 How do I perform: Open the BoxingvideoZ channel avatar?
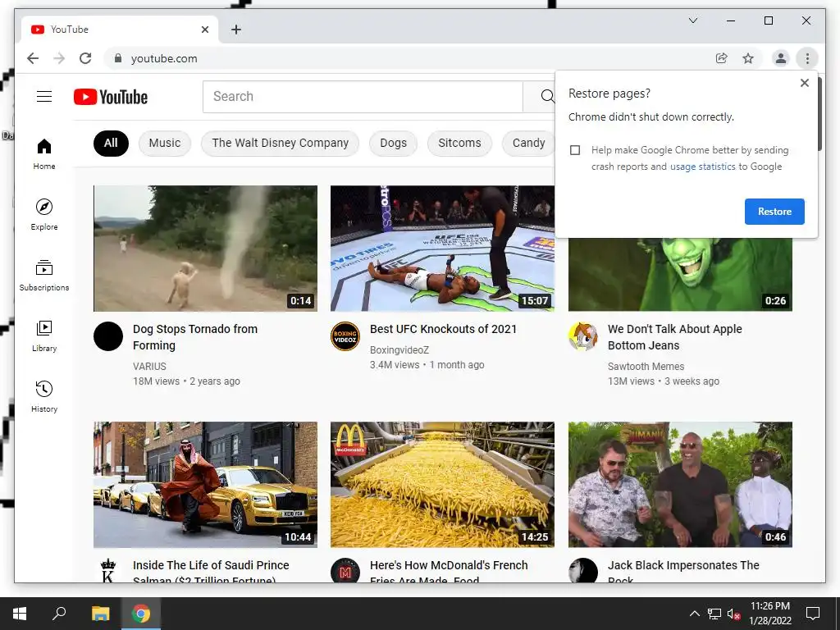click(345, 336)
